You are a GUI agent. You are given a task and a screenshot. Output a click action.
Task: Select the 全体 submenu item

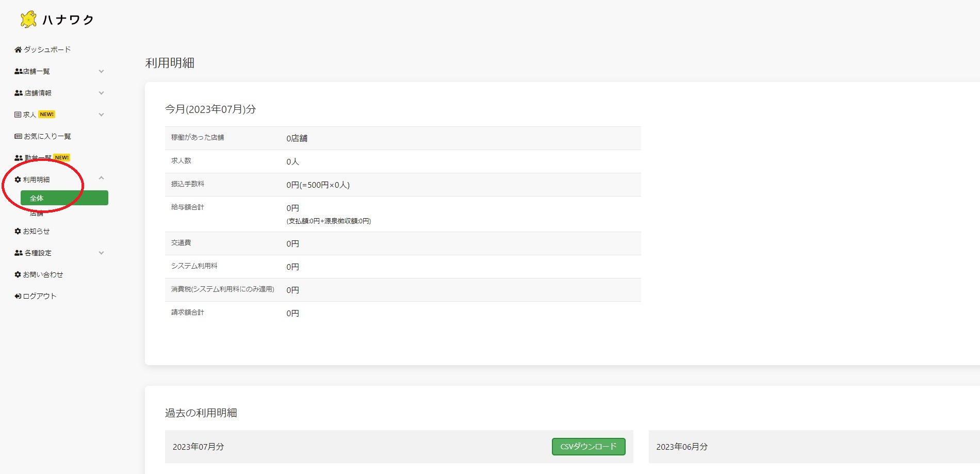click(x=64, y=198)
